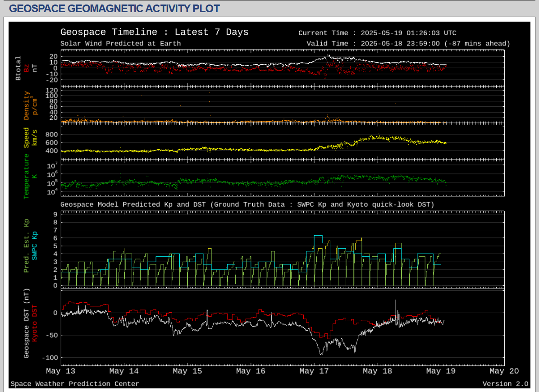
Task: Click the Current Time UTC readout
Action: 377,33
